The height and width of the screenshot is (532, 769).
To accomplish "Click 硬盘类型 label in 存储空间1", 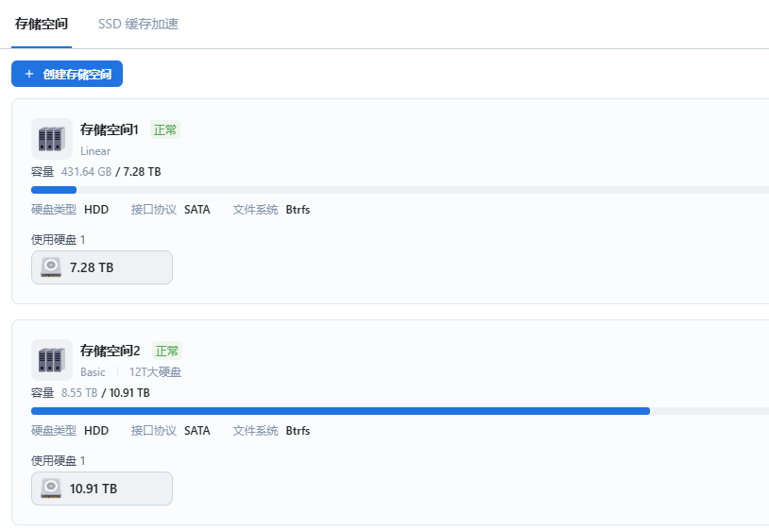I will tap(54, 210).
